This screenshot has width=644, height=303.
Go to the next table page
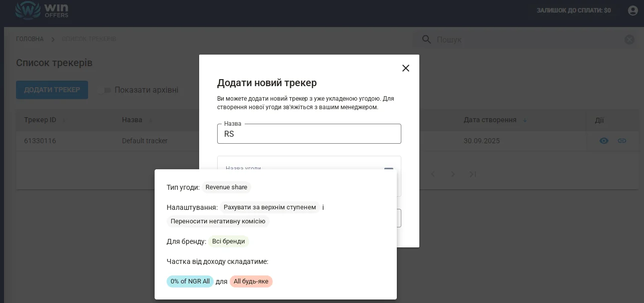tap(453, 174)
